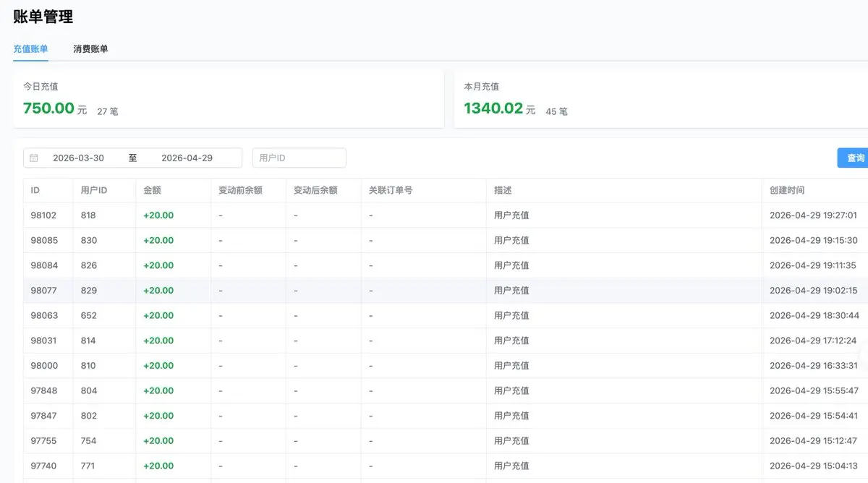This screenshot has width=868, height=483.
Task: Click user ID 829
Action: click(89, 291)
